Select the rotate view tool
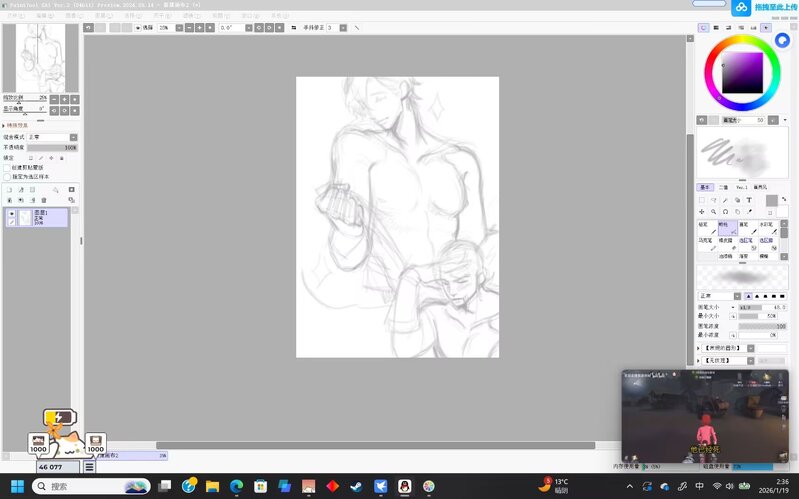This screenshot has height=499, width=799. coord(725,212)
